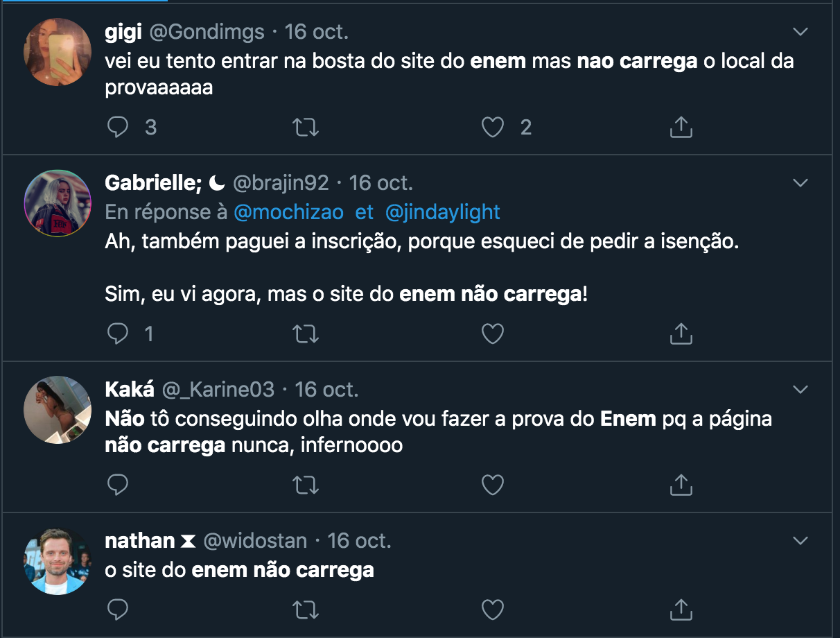
Task: Retweet nathan's tweet
Action: 306,610
